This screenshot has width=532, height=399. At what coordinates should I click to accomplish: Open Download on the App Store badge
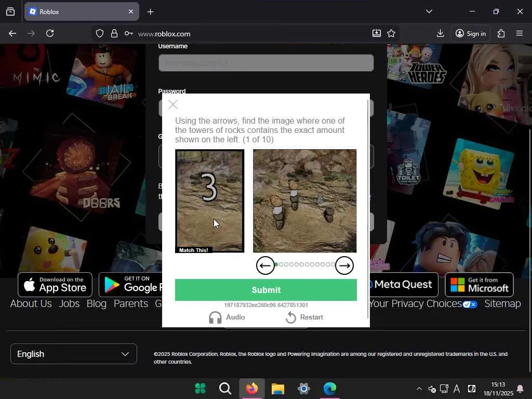coord(55,285)
